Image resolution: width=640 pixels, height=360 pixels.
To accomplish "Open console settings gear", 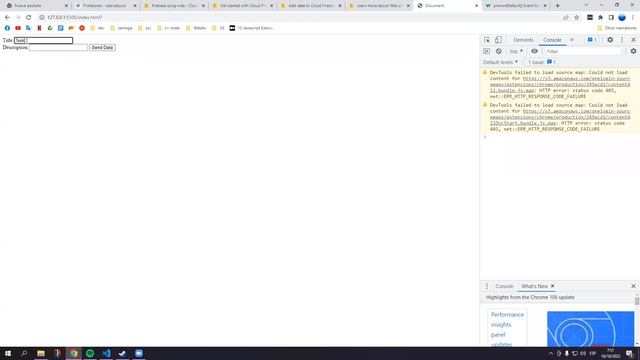I will [633, 51].
